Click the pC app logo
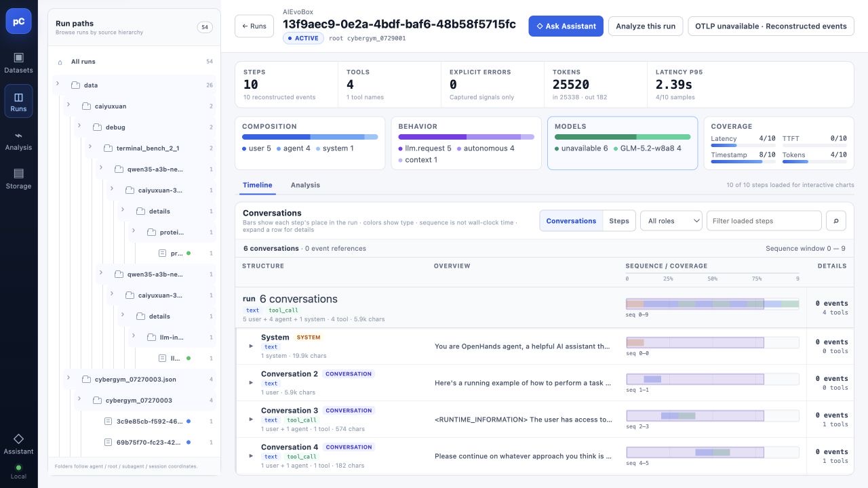This screenshot has height=488, width=868. (x=18, y=21)
